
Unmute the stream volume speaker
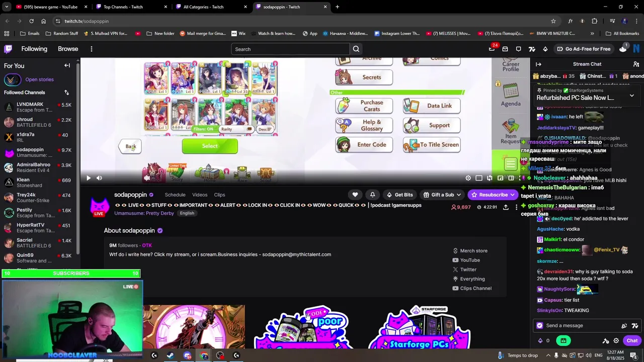pos(99,178)
